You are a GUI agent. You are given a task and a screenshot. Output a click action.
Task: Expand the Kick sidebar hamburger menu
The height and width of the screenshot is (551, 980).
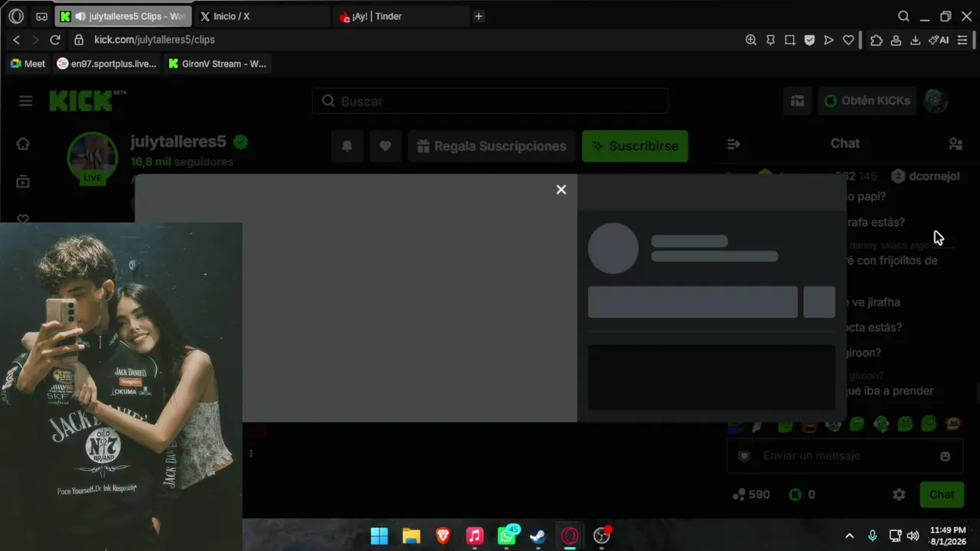click(26, 101)
